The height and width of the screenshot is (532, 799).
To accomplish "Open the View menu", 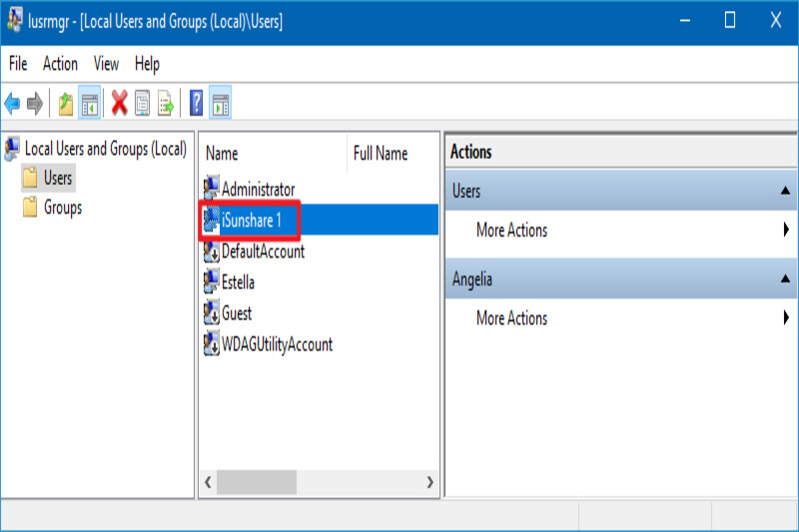I will coord(106,64).
